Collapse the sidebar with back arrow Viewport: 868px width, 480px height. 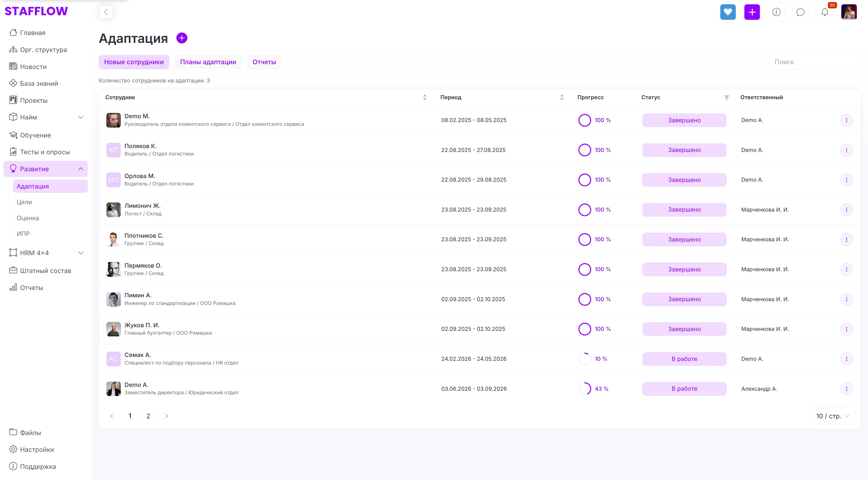click(106, 12)
